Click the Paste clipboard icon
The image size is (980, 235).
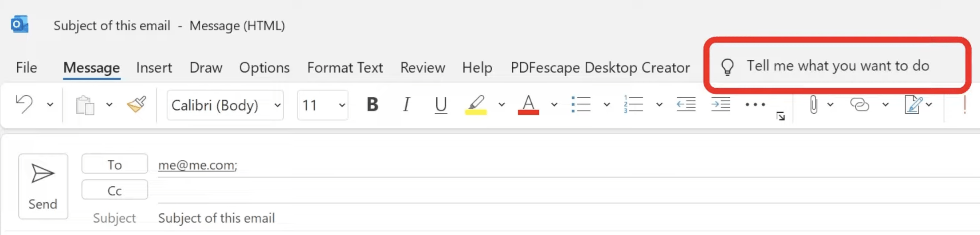click(85, 105)
